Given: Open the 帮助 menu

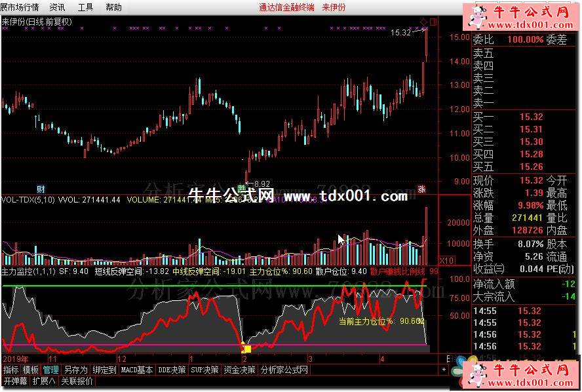Looking at the screenshot, I should click(x=113, y=7).
